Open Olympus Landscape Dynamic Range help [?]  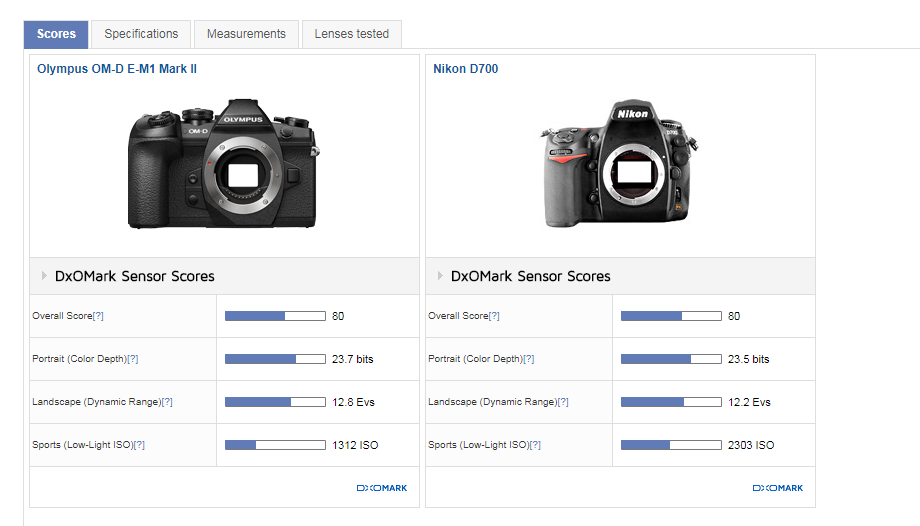[x=167, y=402]
